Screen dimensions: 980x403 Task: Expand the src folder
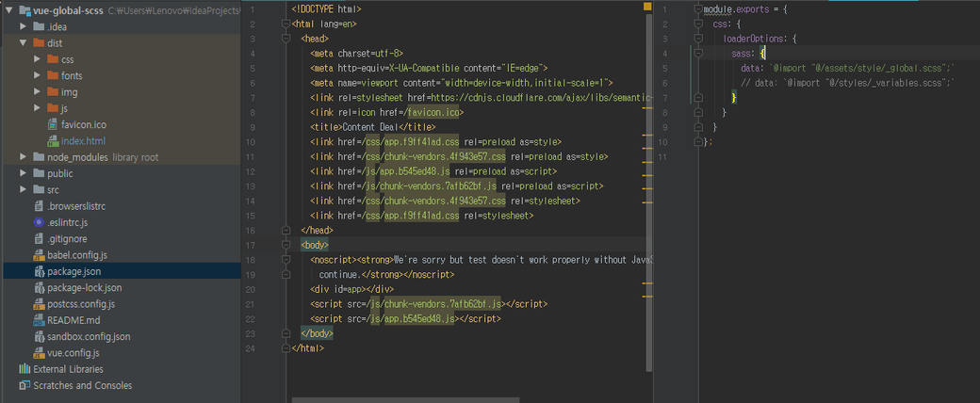tap(24, 190)
